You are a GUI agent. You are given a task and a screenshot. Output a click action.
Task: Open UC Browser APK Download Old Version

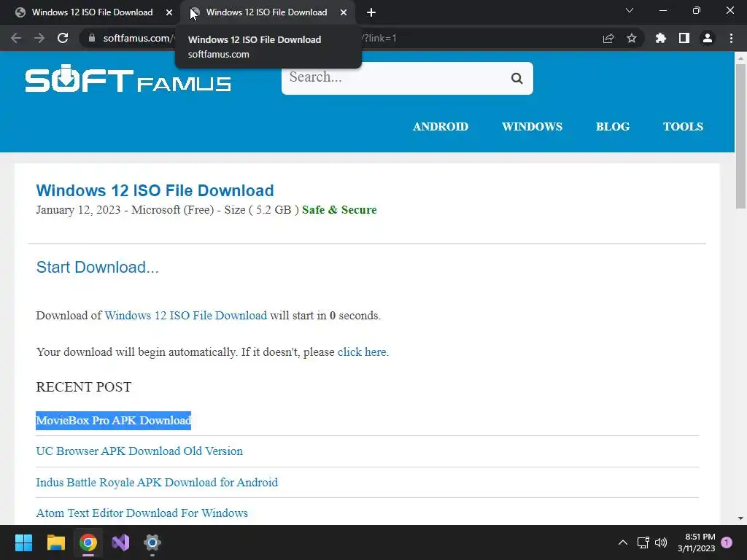139,451
